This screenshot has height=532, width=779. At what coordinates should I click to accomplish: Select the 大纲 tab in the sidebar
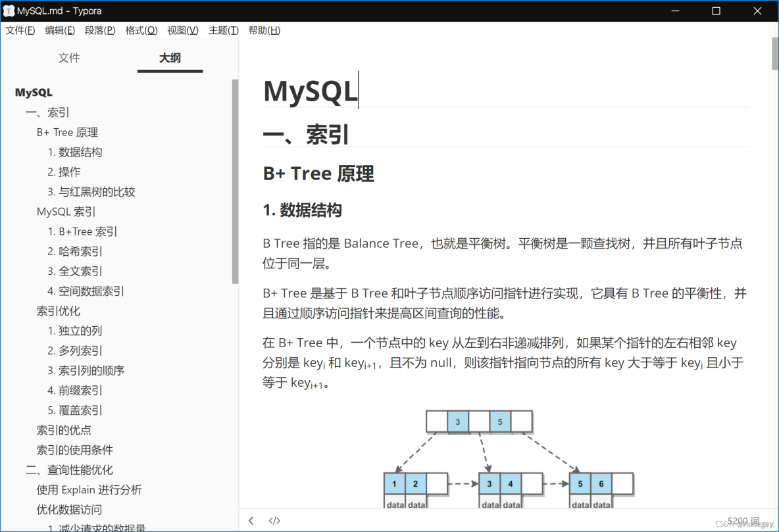tap(170, 58)
